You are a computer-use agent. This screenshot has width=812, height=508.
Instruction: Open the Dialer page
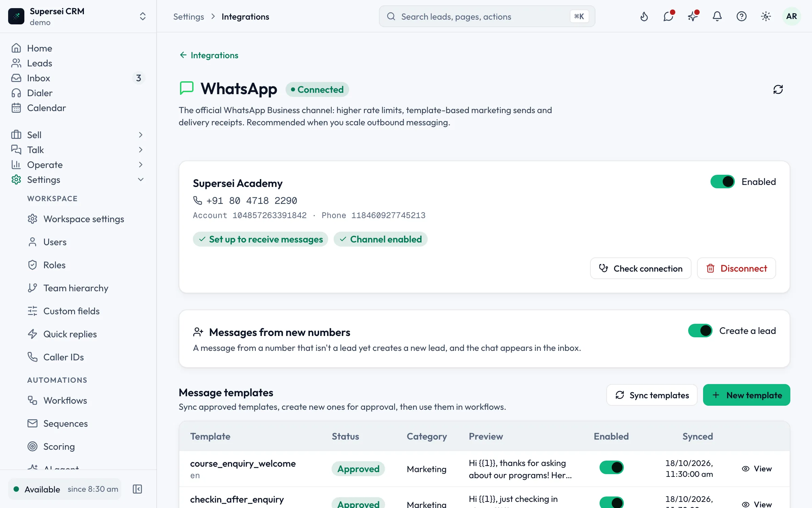(x=78, y=93)
